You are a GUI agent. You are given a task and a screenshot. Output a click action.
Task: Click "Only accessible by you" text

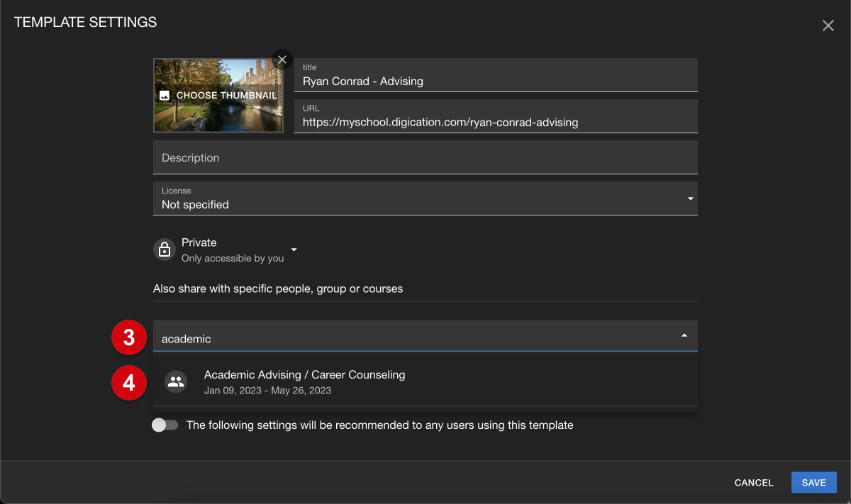(233, 259)
